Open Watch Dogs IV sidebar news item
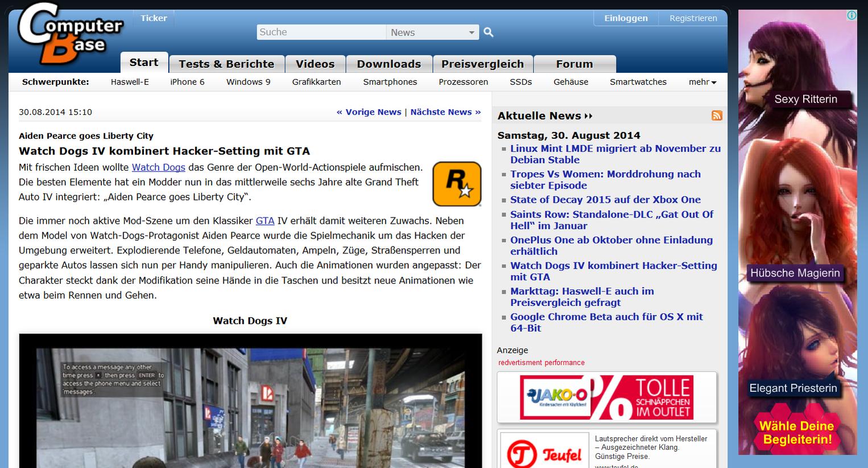The image size is (868, 468). (x=614, y=271)
